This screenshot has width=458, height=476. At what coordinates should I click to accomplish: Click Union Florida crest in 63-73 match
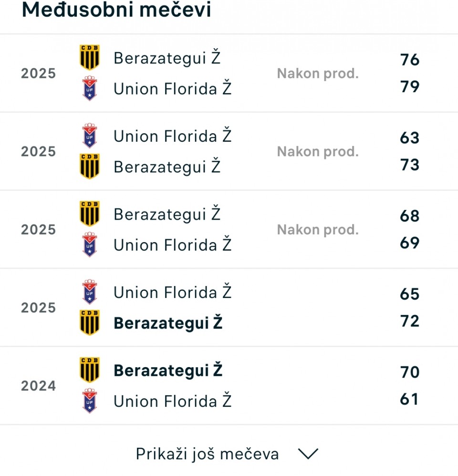coord(90,136)
